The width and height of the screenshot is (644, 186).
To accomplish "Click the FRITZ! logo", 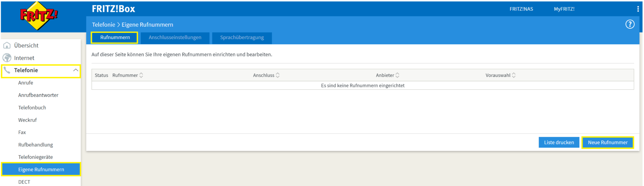I will (x=39, y=16).
